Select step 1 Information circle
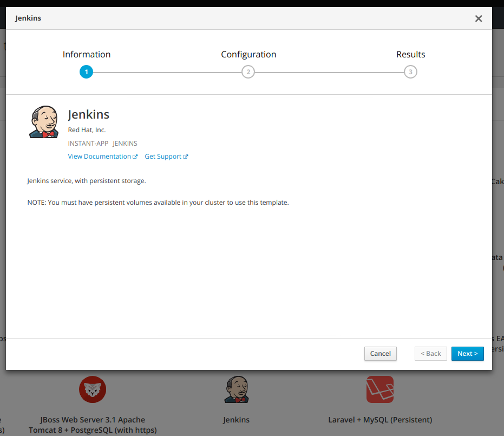504x436 pixels. pyautogui.click(x=86, y=71)
